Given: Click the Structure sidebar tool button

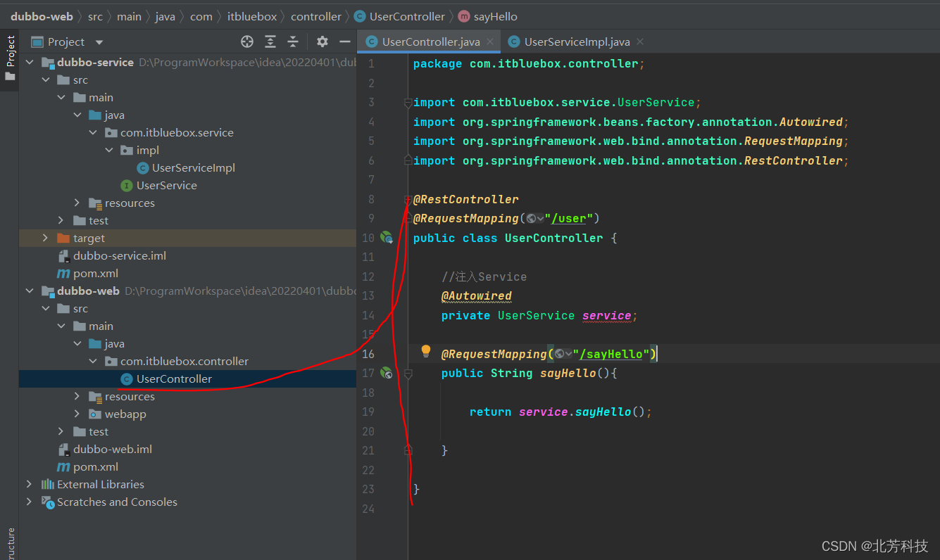Looking at the screenshot, I should [x=10, y=544].
